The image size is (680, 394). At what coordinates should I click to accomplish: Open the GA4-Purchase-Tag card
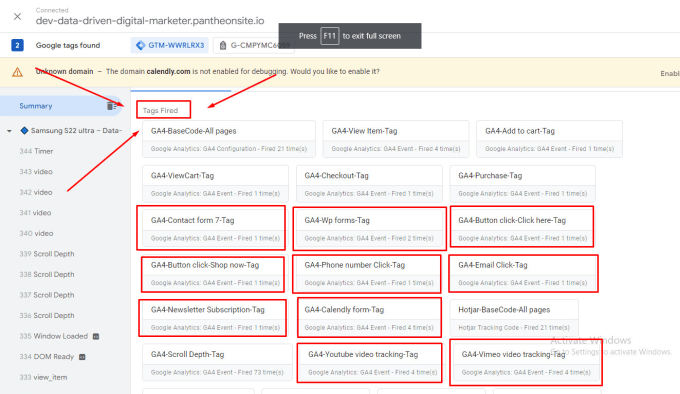pyautogui.click(x=523, y=184)
